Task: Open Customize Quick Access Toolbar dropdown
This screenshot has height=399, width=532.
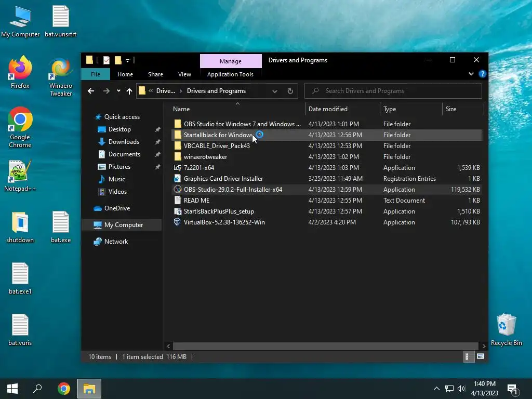Action: [128, 61]
